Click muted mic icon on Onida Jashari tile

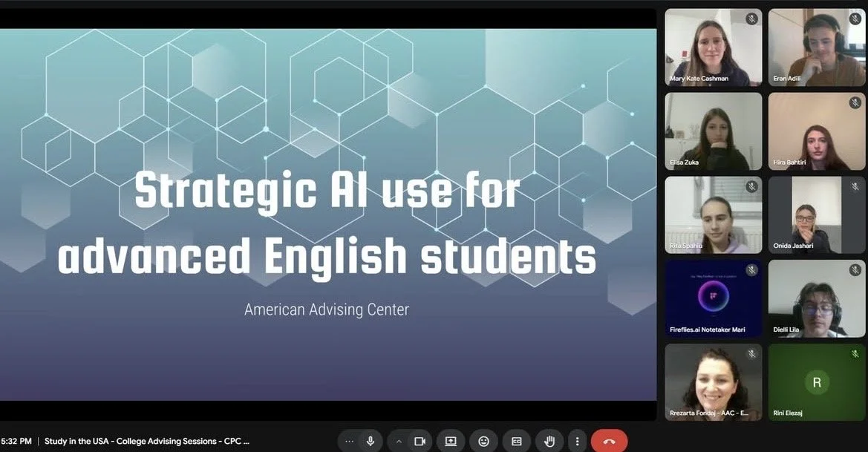tap(855, 186)
